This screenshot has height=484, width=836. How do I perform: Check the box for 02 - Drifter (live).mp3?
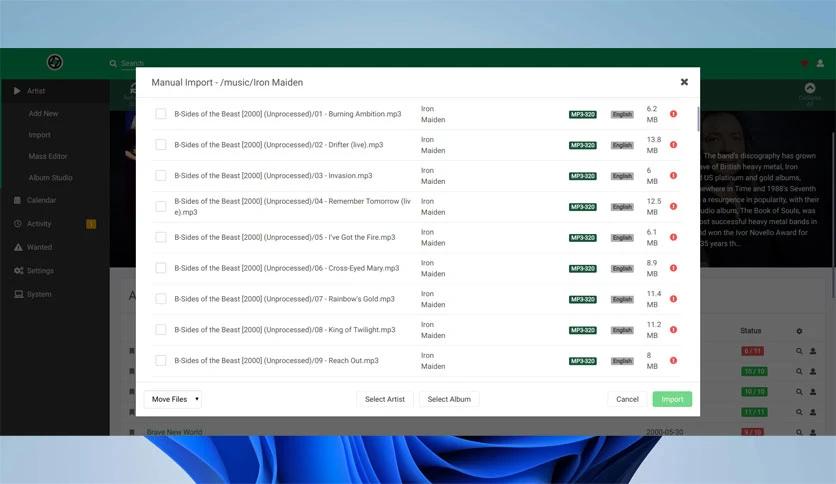pos(160,145)
